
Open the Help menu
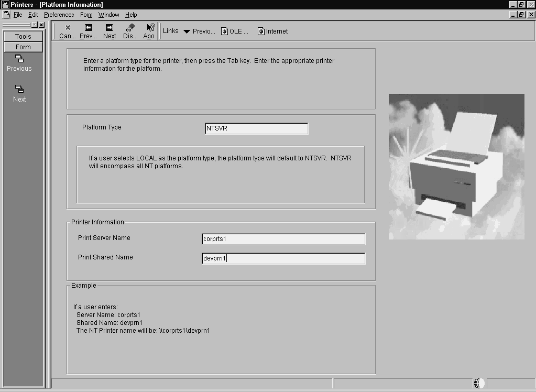131,15
